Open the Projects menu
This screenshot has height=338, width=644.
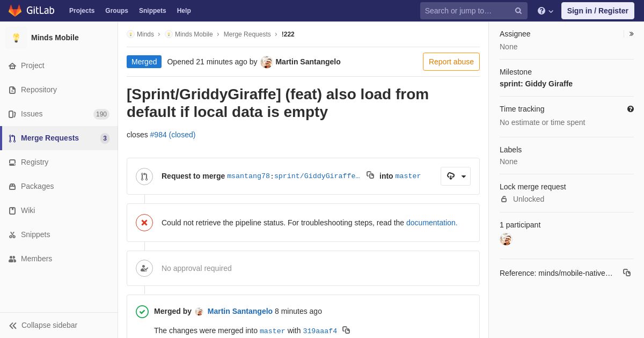(x=82, y=11)
